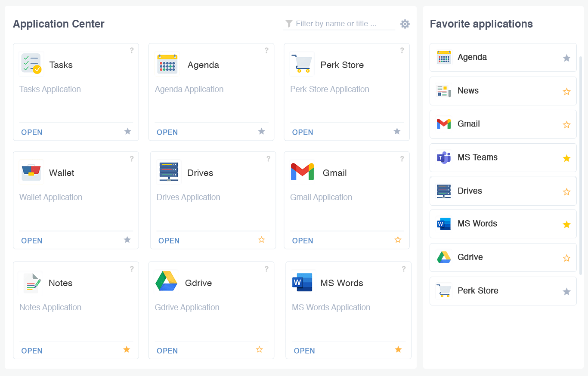Toggle favorite star on Notes card

(x=127, y=349)
